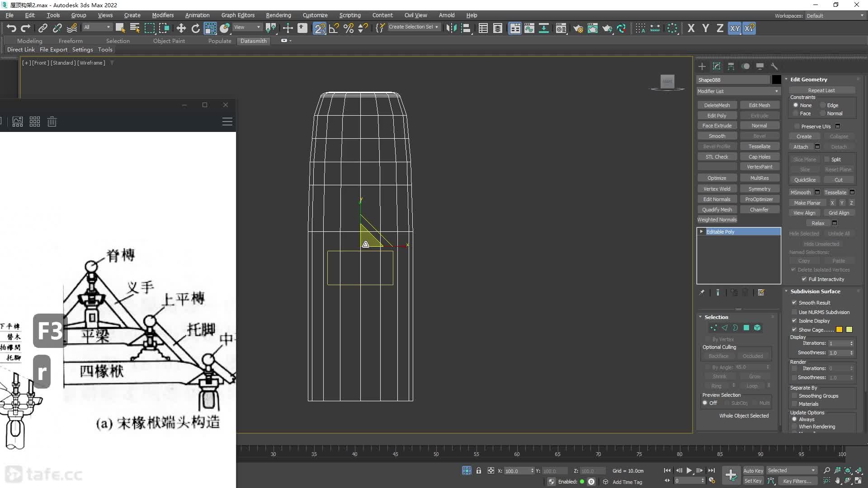Select the Select Object tool
Screen dimensions: 868x488
(120, 28)
